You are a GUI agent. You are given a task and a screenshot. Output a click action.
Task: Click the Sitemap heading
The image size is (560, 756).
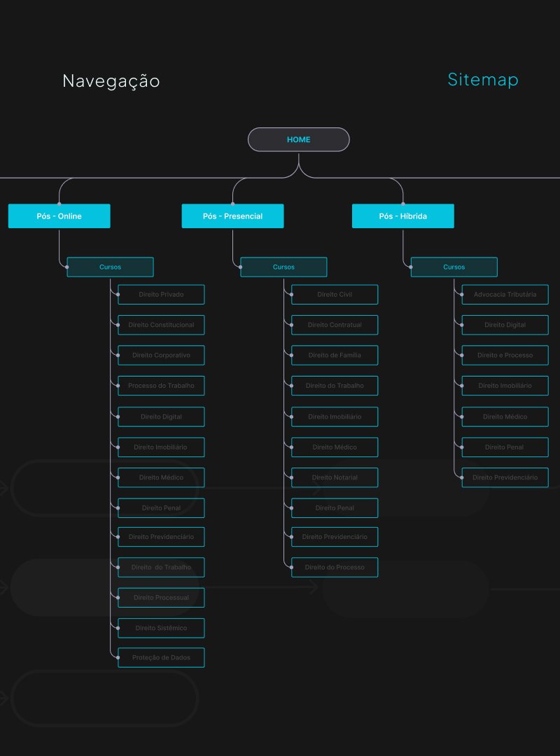tap(483, 80)
